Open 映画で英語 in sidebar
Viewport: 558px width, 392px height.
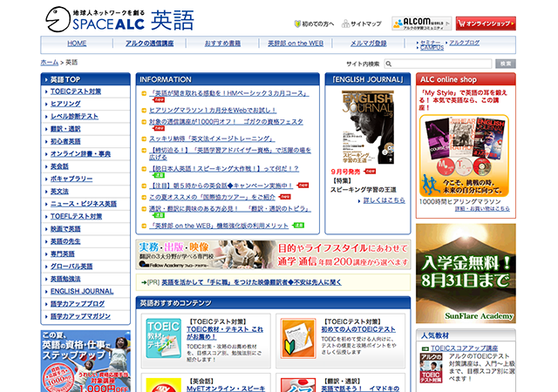pyautogui.click(x=65, y=229)
